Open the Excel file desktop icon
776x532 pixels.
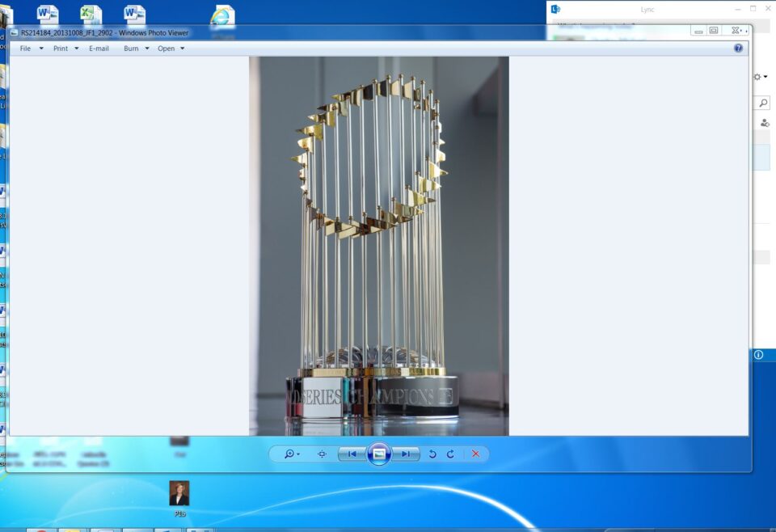[91, 14]
